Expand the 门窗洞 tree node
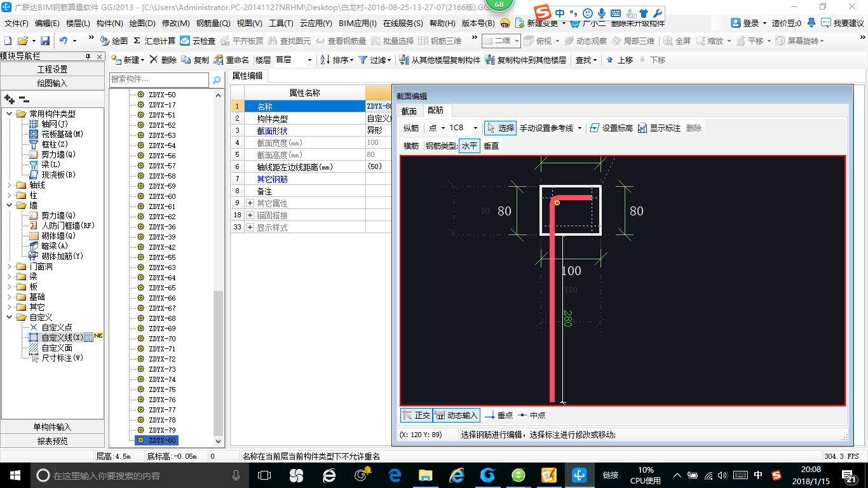868x488 pixels. pyautogui.click(x=9, y=266)
